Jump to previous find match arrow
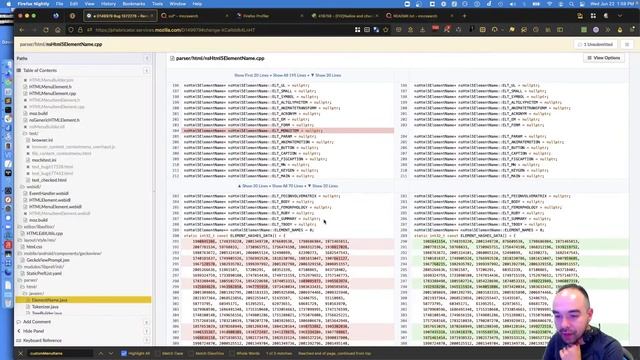This screenshot has height=360, width=640. [x=101, y=353]
